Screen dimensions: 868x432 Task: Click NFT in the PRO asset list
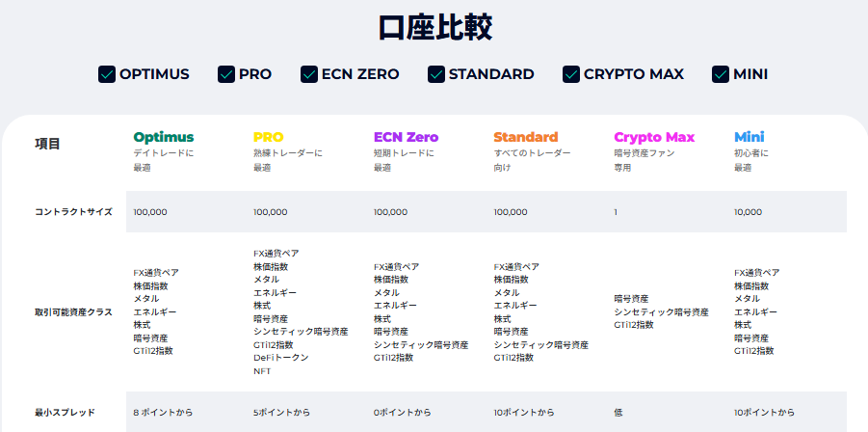coord(262,371)
